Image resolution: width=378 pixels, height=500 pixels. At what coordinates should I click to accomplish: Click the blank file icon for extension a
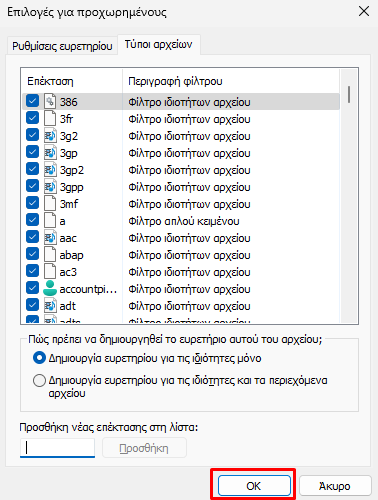(50, 220)
